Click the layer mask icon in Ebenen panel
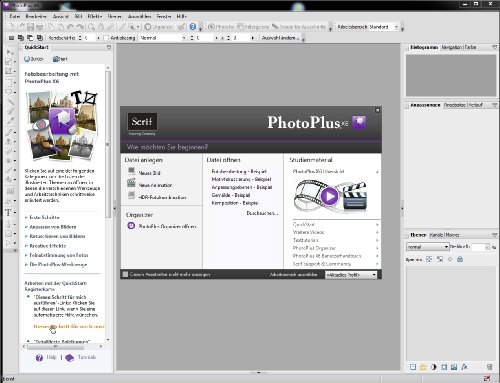Viewport: 500px width, 383px height. (x=444, y=367)
